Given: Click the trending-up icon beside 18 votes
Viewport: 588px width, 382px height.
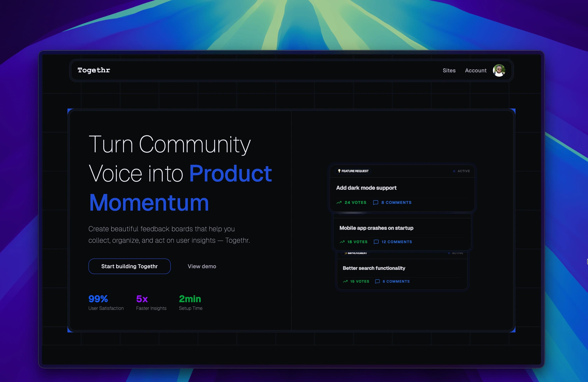Looking at the screenshot, I should point(342,242).
